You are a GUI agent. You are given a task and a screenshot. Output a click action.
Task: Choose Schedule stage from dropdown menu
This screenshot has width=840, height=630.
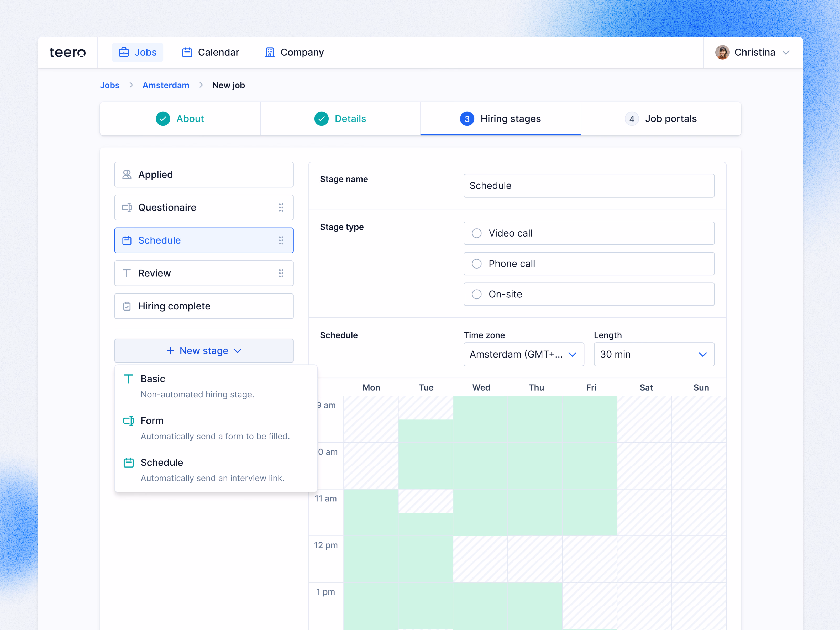point(216,470)
